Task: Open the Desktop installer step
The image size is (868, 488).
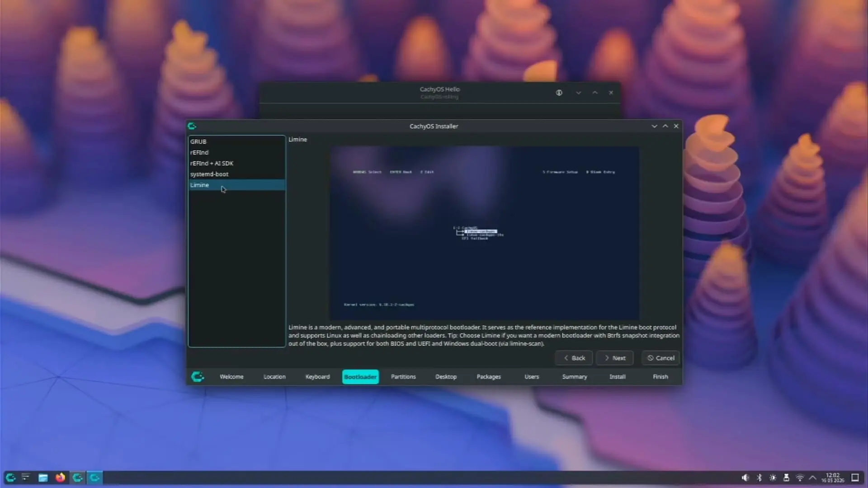Action: point(446,377)
